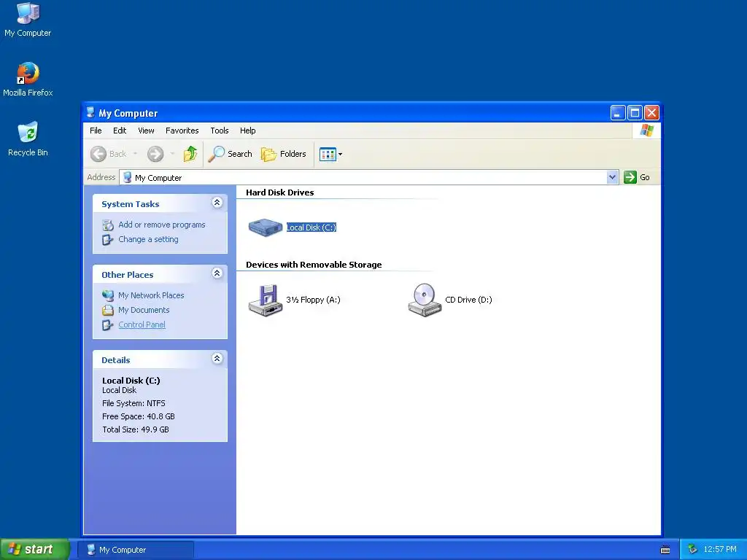Click the keyboard icon on taskbar
This screenshot has height=560, width=747.
coord(665,550)
